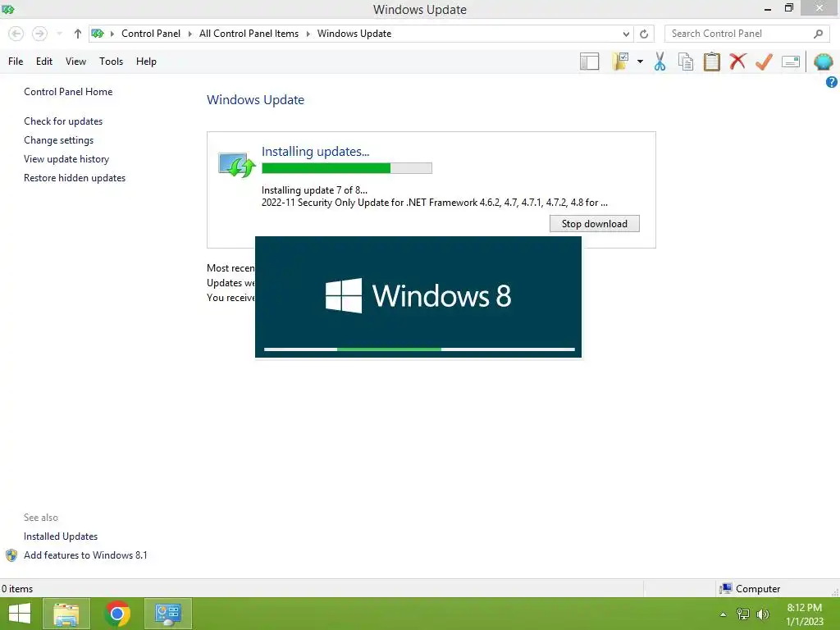Image resolution: width=840 pixels, height=630 pixels.
Task: Click the 2022-11 Security Only Update text
Action: point(435,203)
